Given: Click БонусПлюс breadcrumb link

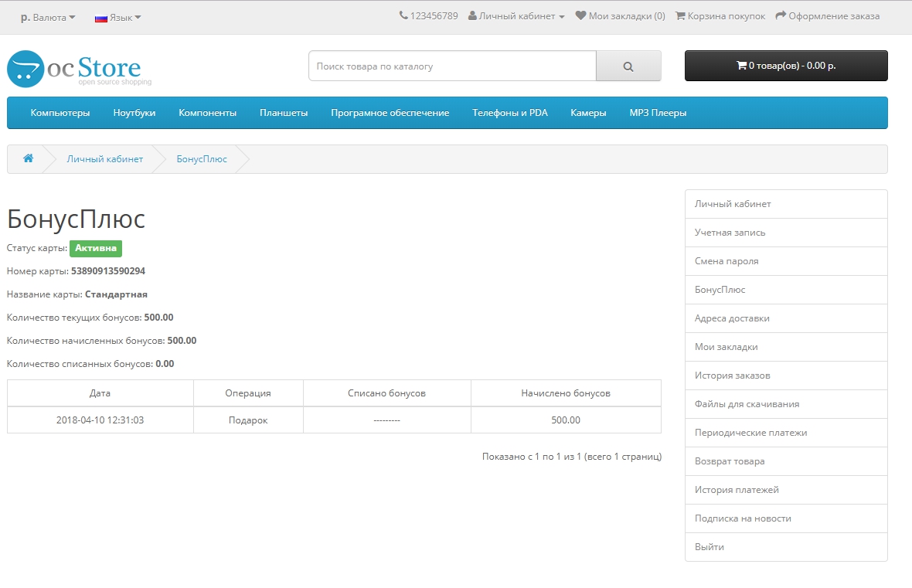Looking at the screenshot, I should click(202, 158).
